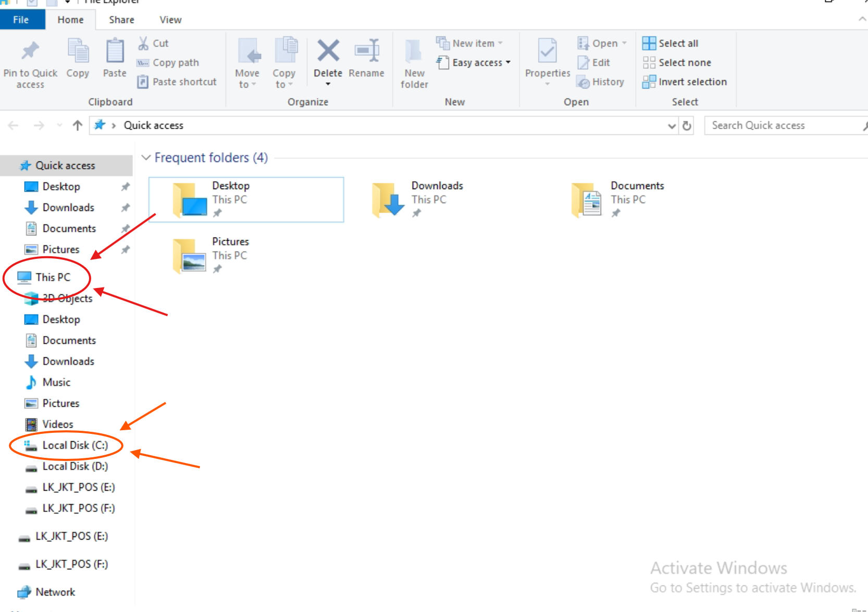Click the Up arrow navigation button

point(78,126)
